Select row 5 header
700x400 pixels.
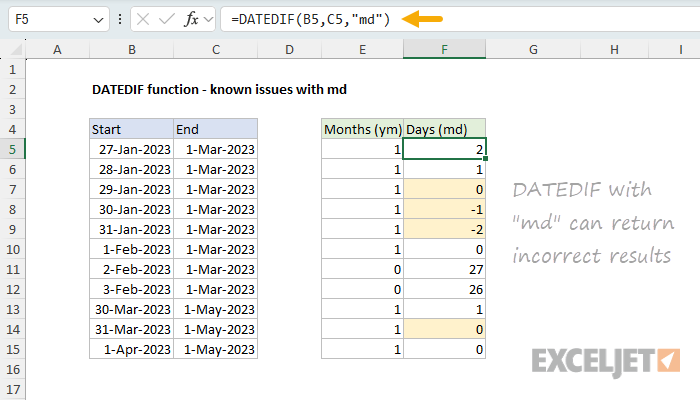coord(12,149)
